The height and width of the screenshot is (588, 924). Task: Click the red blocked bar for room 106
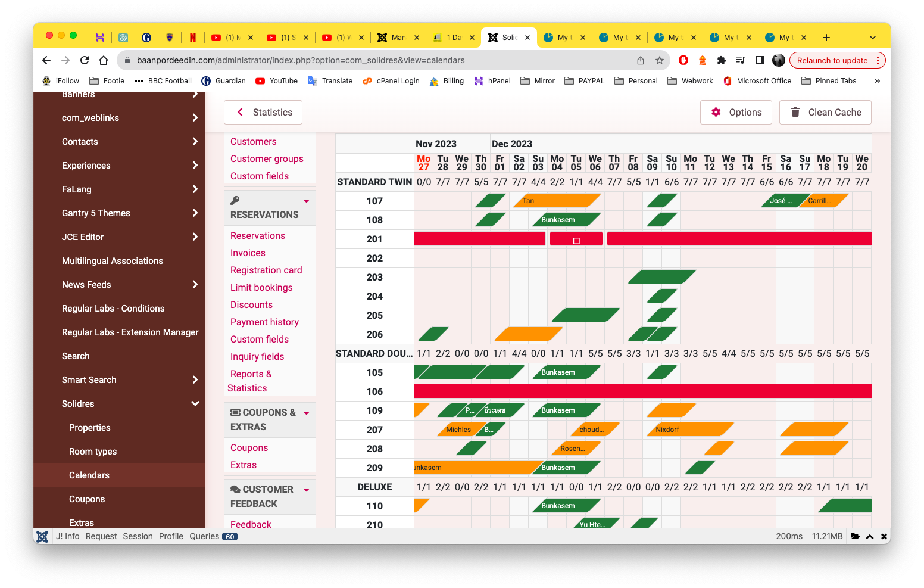coord(642,391)
